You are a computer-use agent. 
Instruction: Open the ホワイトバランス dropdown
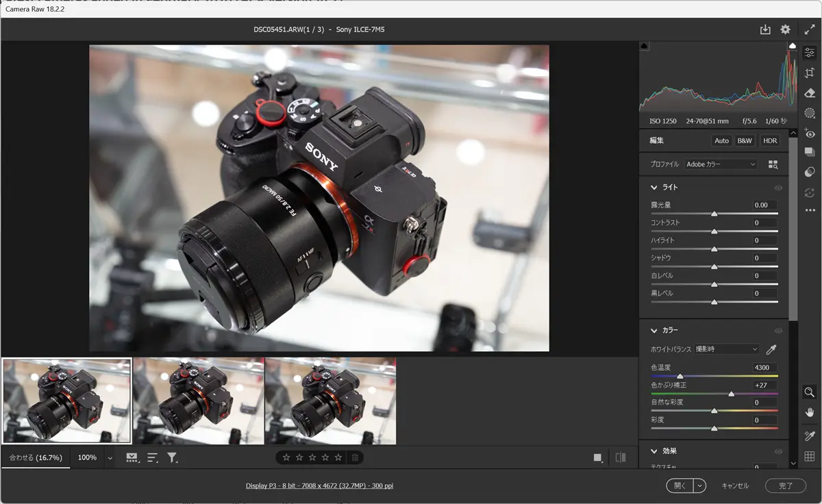click(726, 349)
